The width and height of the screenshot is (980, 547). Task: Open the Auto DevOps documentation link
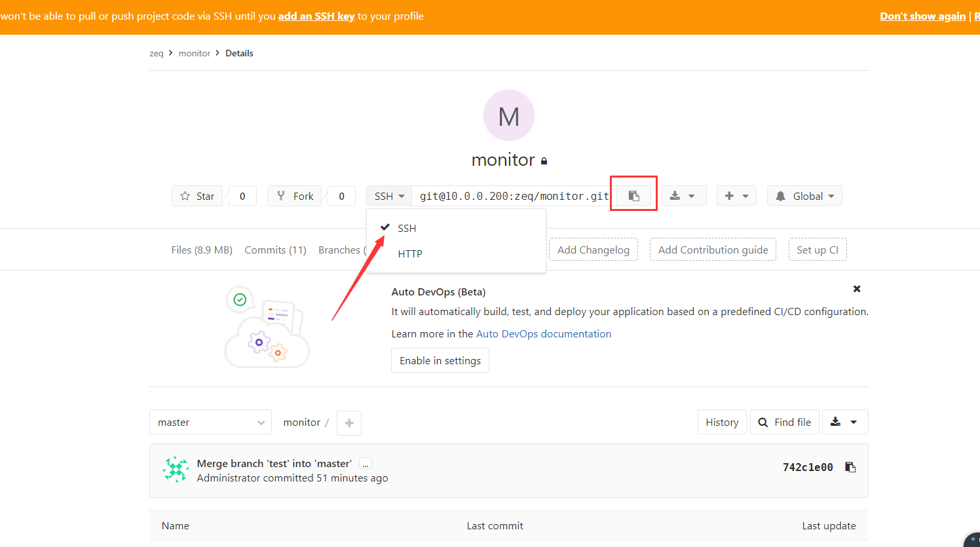tap(543, 333)
